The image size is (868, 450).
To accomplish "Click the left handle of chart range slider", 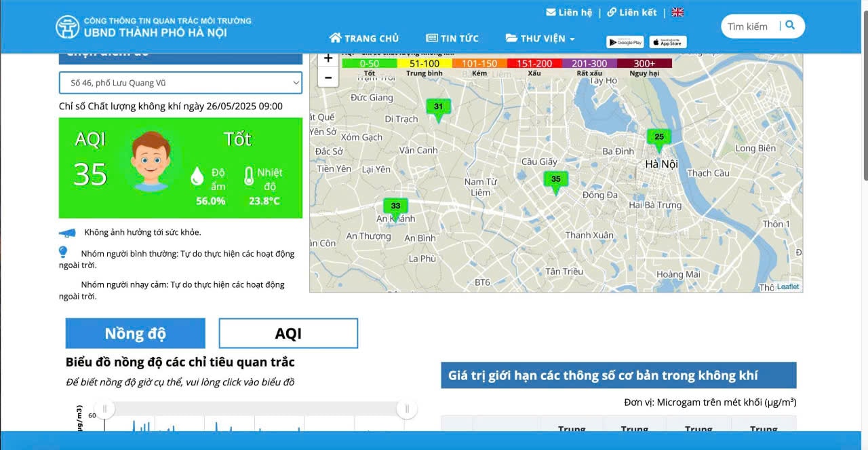I will coord(104,409).
